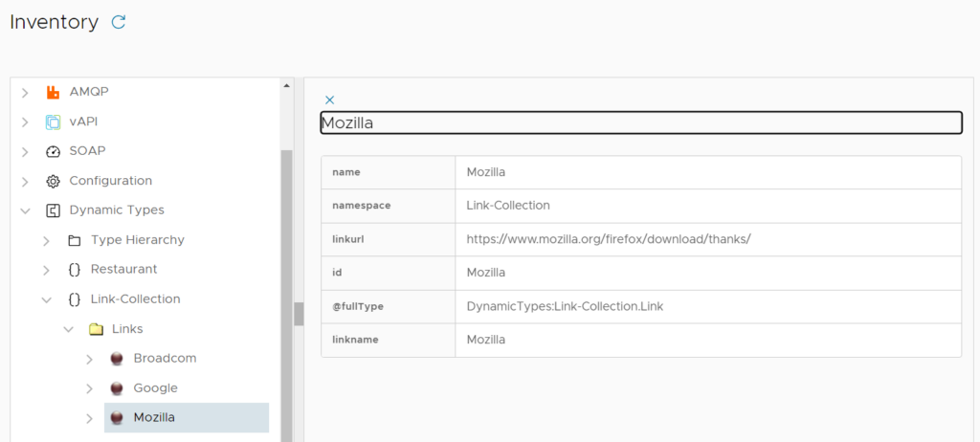
Task: Click the Inventory refresh icon
Action: tap(119, 22)
